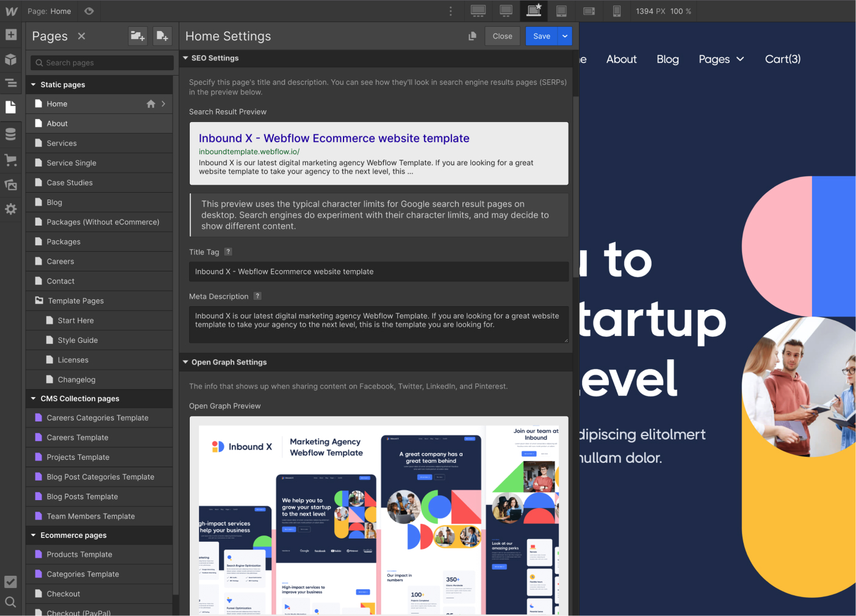
Task: Click the Webflow logo icon
Action: point(11,11)
